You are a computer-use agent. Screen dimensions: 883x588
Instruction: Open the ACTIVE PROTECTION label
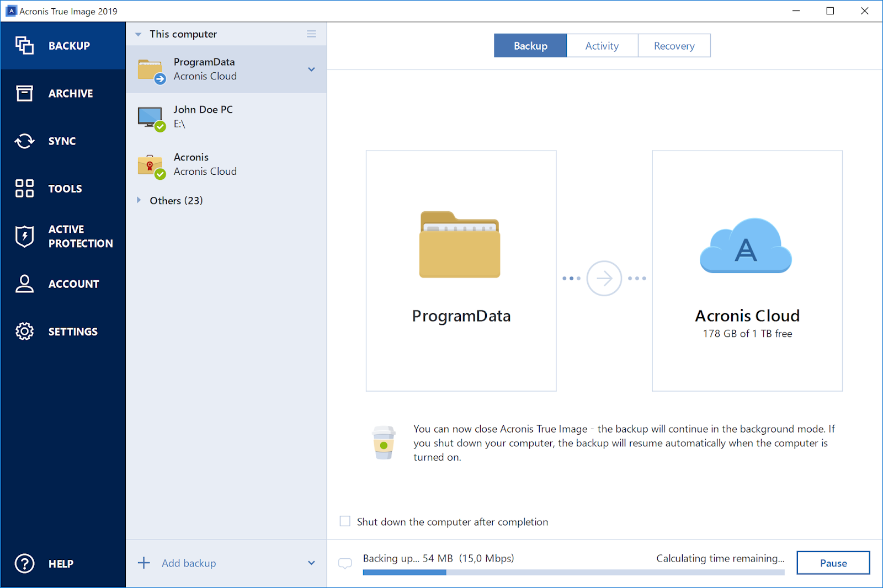point(81,236)
